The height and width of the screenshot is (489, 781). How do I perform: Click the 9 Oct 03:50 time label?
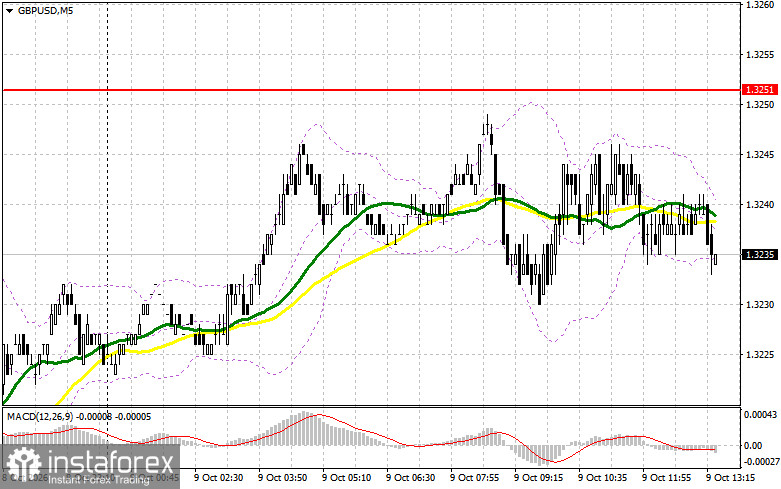pos(282,478)
